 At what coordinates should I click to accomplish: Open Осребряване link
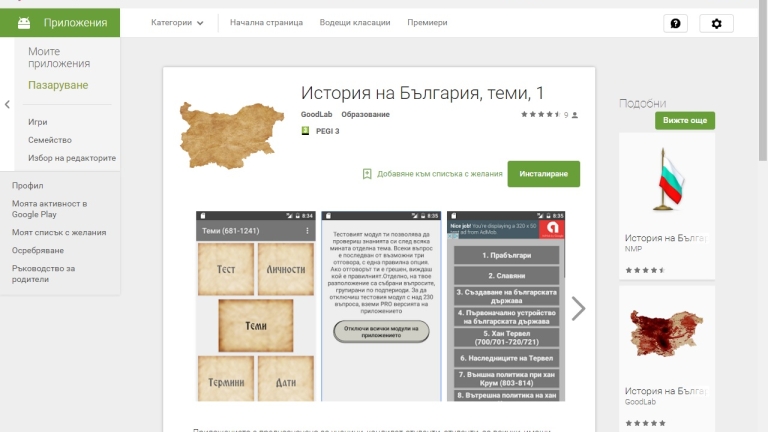tap(38, 250)
